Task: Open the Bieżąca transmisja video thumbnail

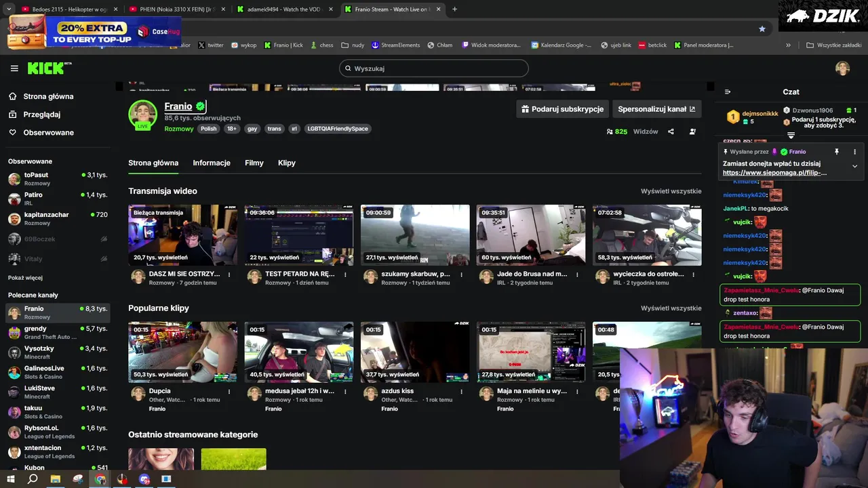Action: [182, 235]
